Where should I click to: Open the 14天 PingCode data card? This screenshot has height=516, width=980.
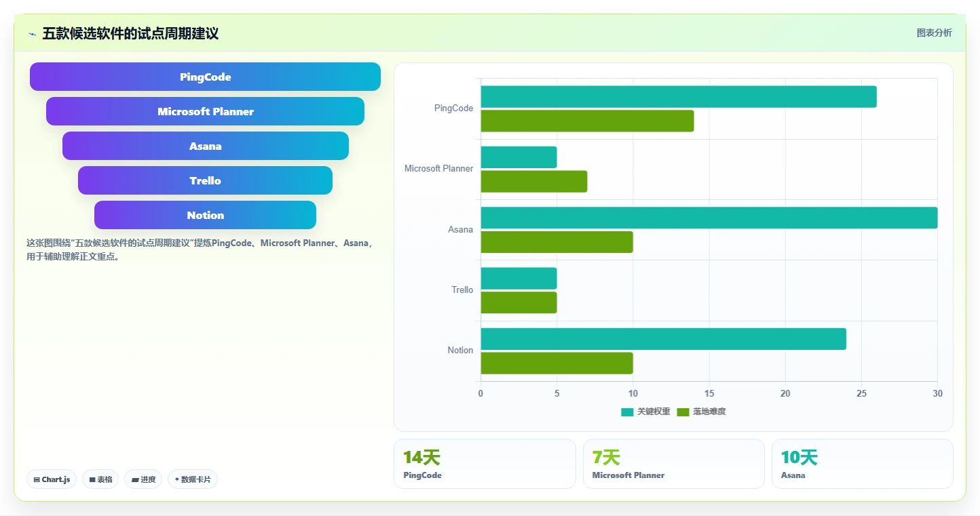coord(485,464)
